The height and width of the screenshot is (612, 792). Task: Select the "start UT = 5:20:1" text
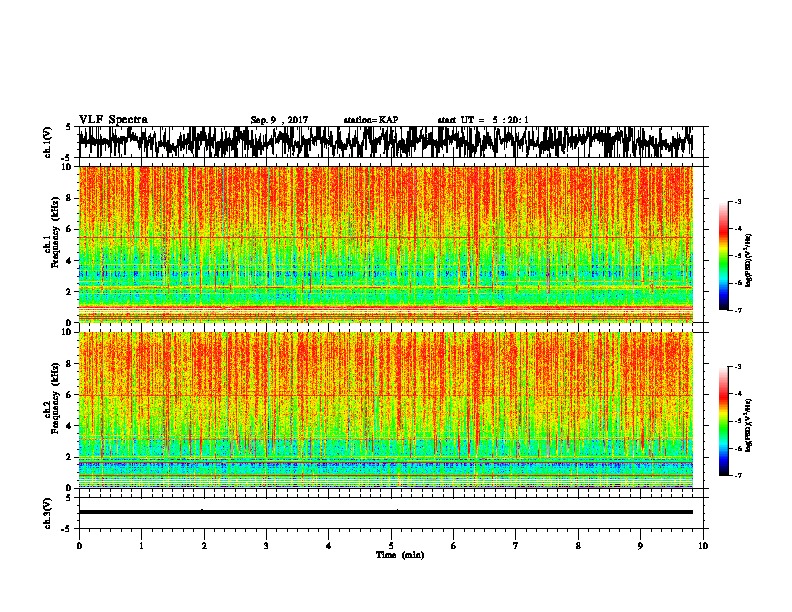[483, 120]
